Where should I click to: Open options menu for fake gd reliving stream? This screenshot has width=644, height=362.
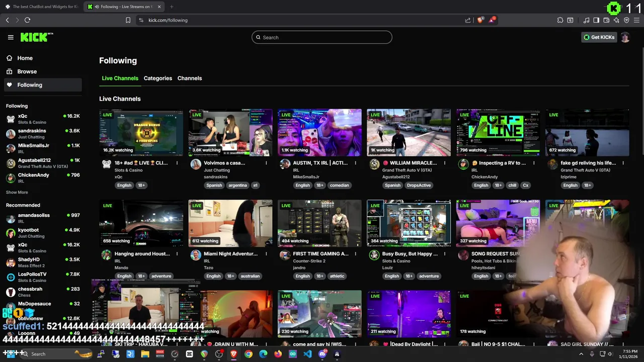[x=623, y=163]
